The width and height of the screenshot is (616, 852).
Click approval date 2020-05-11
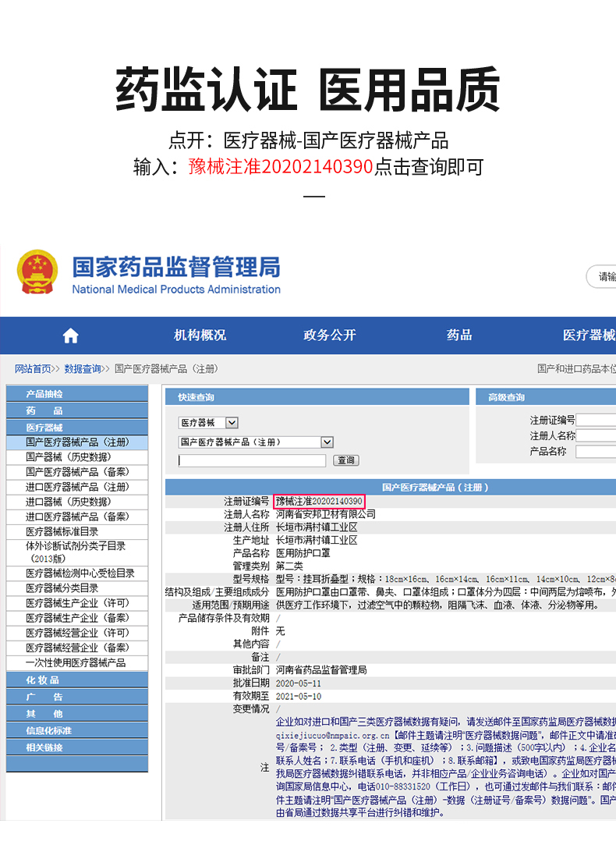[298, 683]
